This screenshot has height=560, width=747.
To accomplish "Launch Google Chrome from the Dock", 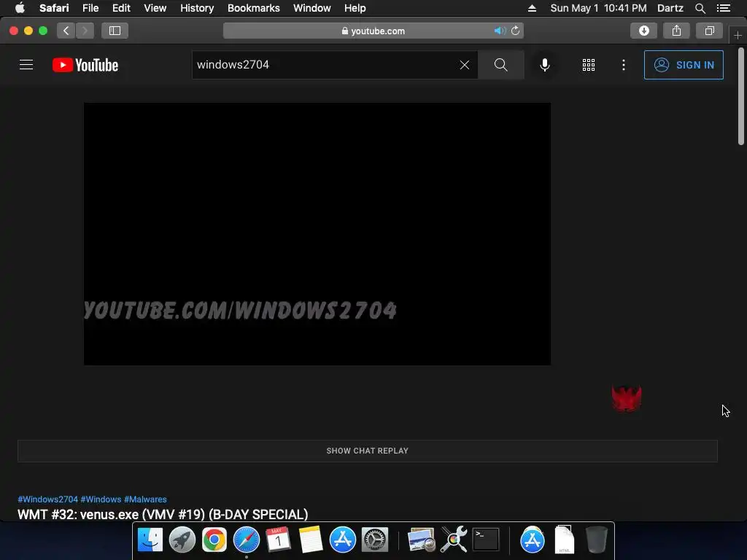I will [x=214, y=540].
